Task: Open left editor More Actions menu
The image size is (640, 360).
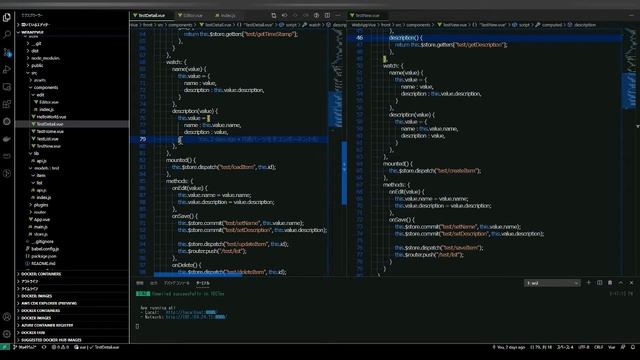Action: coord(338,16)
